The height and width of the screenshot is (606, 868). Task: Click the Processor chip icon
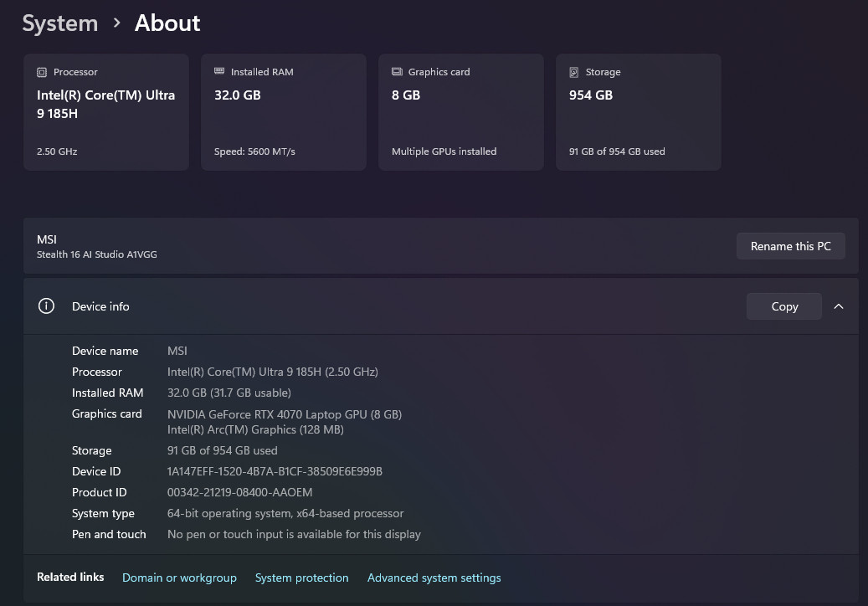(x=42, y=72)
